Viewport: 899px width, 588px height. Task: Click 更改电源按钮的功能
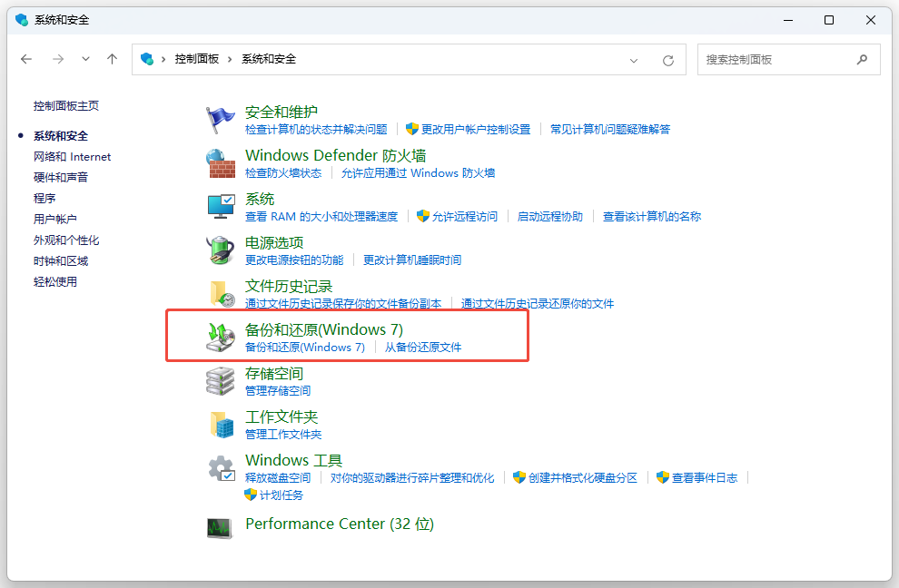pos(294,260)
